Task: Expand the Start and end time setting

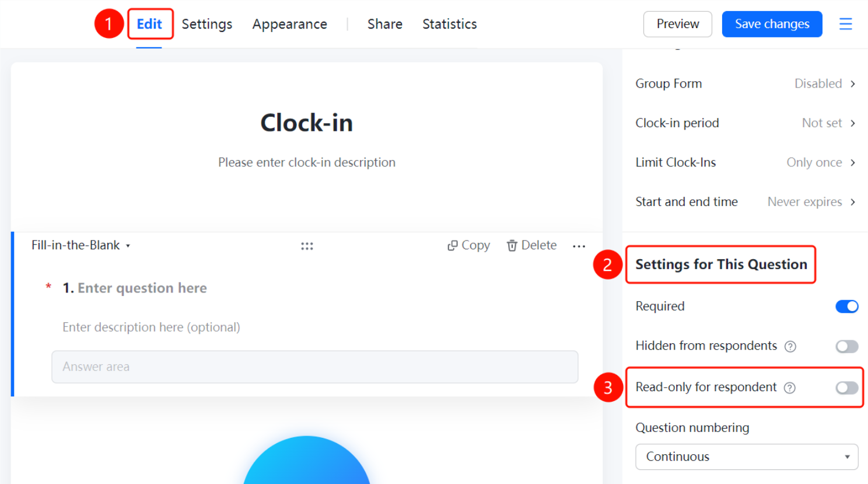Action: (x=745, y=202)
